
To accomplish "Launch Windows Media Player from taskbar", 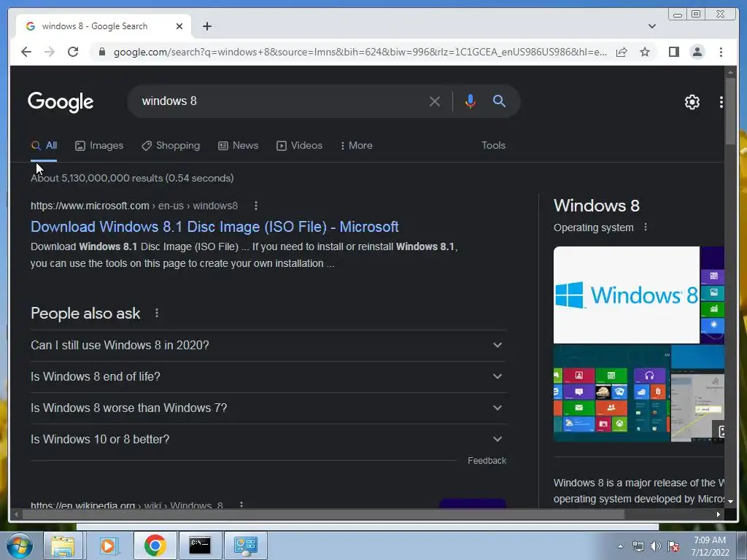I will pos(108,545).
